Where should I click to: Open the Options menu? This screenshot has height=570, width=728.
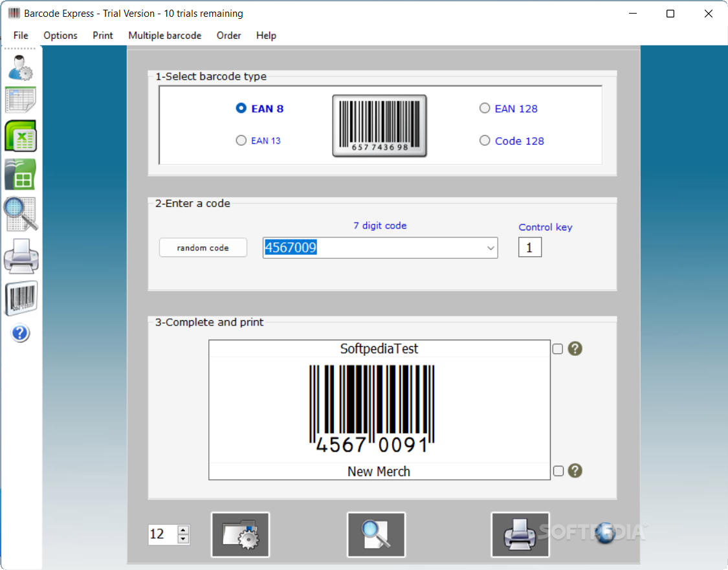(x=60, y=36)
